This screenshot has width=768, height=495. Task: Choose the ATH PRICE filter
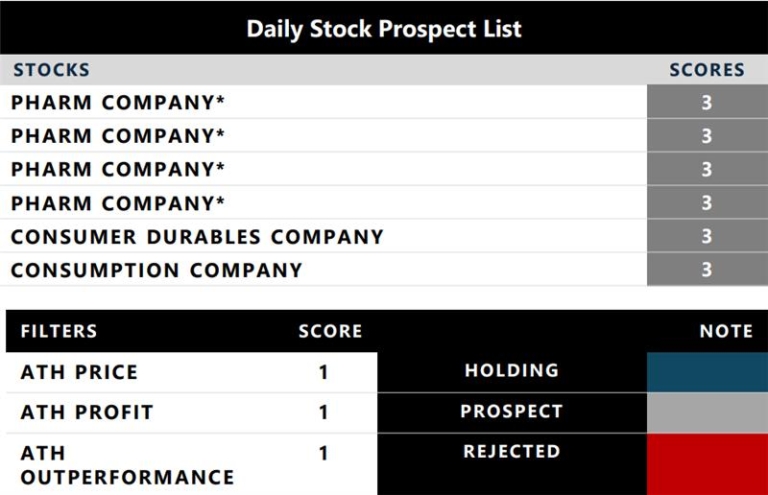tap(79, 372)
